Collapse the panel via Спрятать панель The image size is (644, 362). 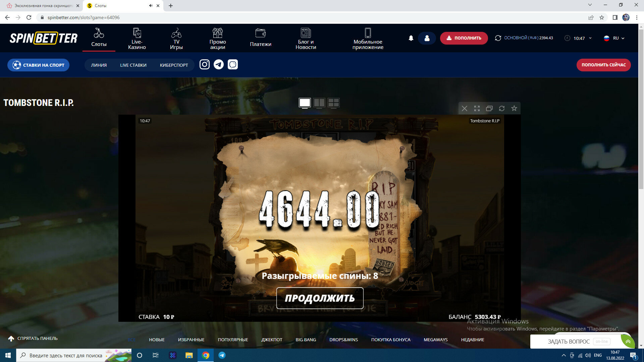[33, 339]
